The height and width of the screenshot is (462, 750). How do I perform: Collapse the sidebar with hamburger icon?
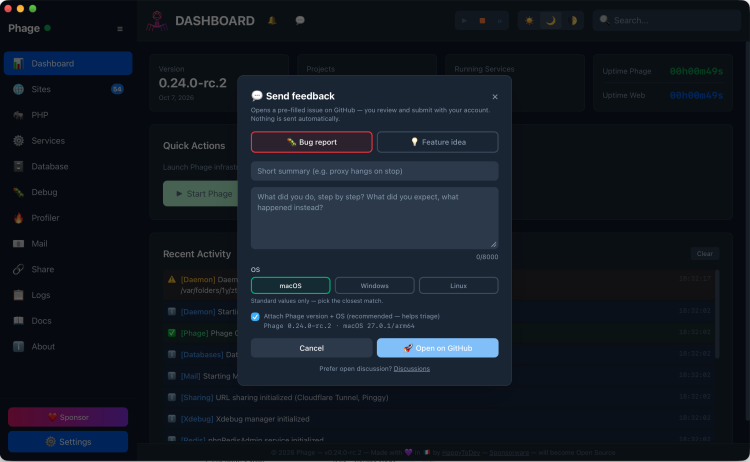click(x=120, y=29)
